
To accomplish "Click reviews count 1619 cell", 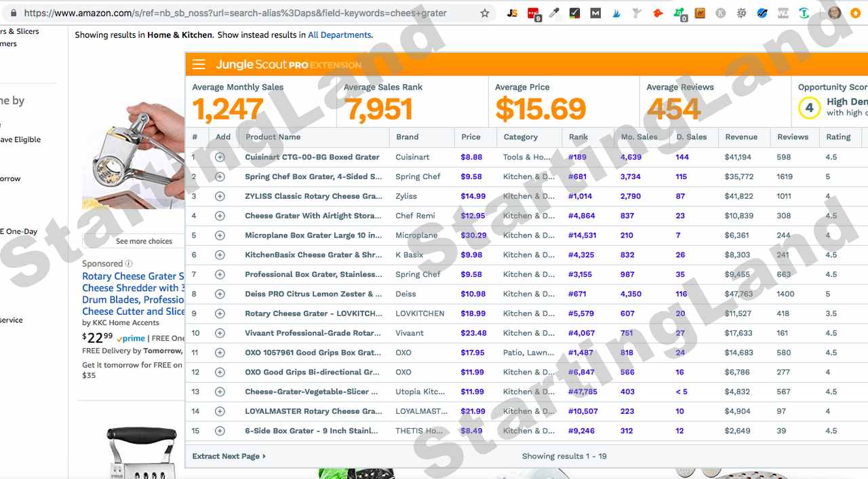I will click(x=785, y=177).
